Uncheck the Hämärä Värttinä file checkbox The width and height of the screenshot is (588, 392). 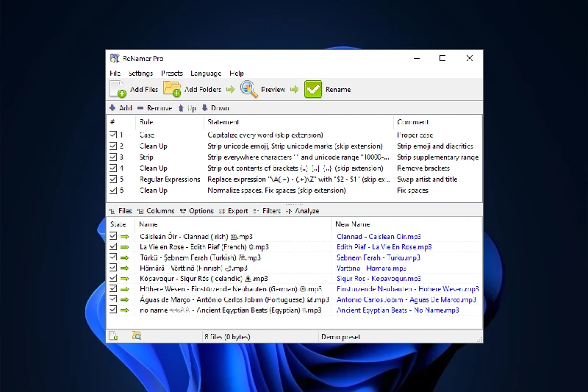[113, 268]
